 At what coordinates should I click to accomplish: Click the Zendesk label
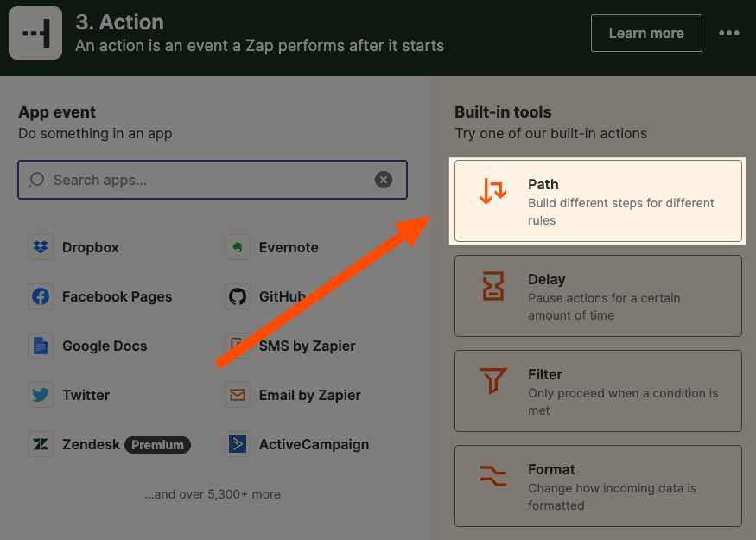(91, 444)
